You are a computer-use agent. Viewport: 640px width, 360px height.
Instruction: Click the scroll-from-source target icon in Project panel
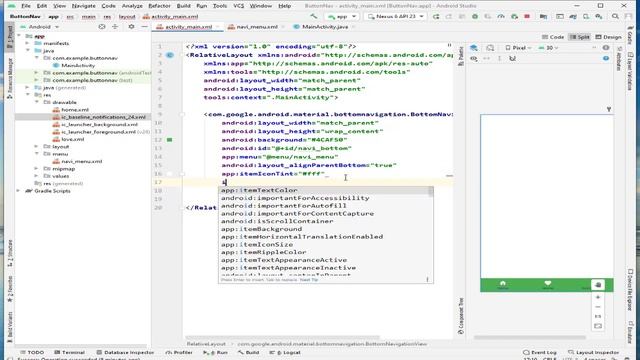click(x=102, y=27)
